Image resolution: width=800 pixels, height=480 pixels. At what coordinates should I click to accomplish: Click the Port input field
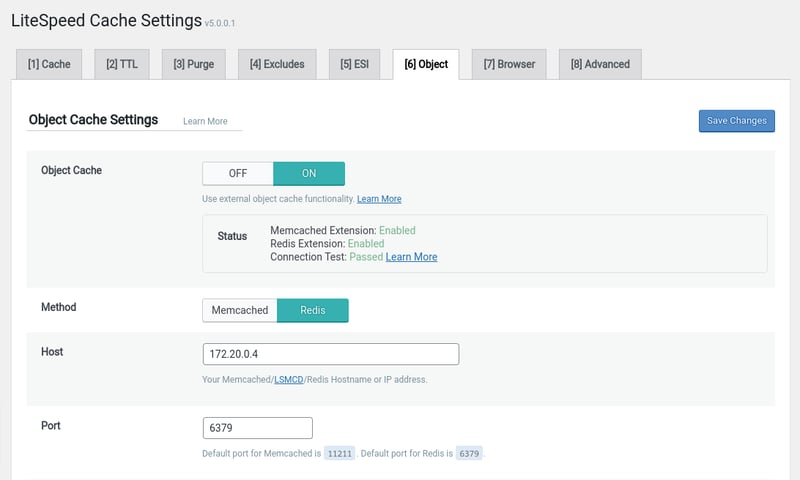257,428
